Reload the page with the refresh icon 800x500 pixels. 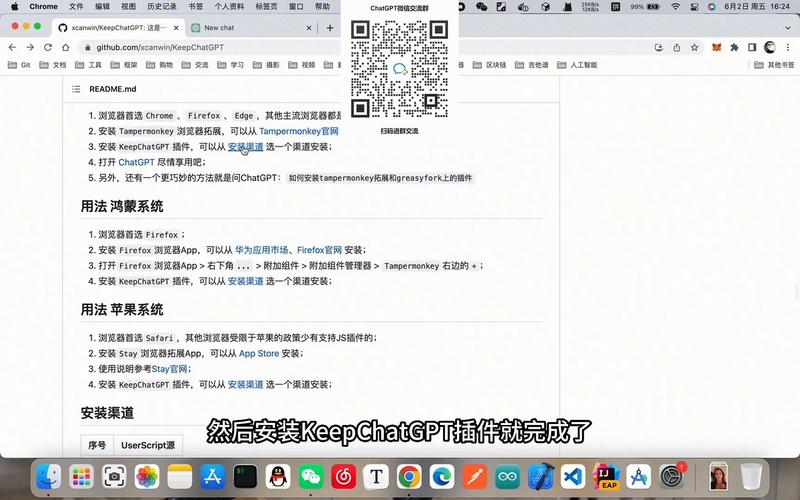(x=49, y=47)
